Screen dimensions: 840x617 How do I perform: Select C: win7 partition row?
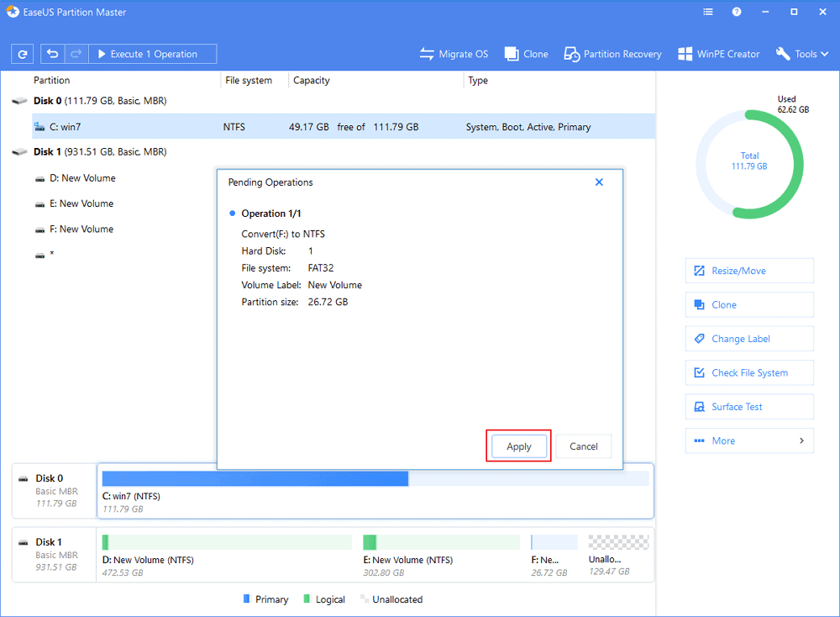pos(344,126)
